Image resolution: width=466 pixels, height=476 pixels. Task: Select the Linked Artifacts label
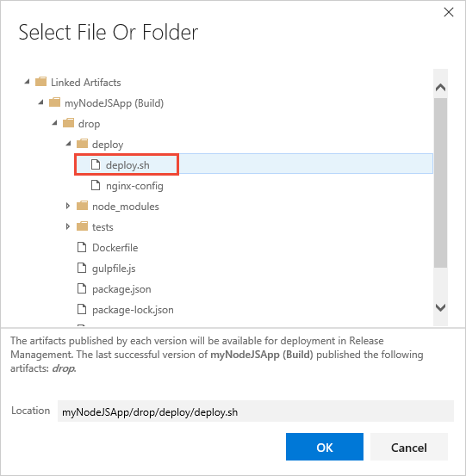coord(85,83)
